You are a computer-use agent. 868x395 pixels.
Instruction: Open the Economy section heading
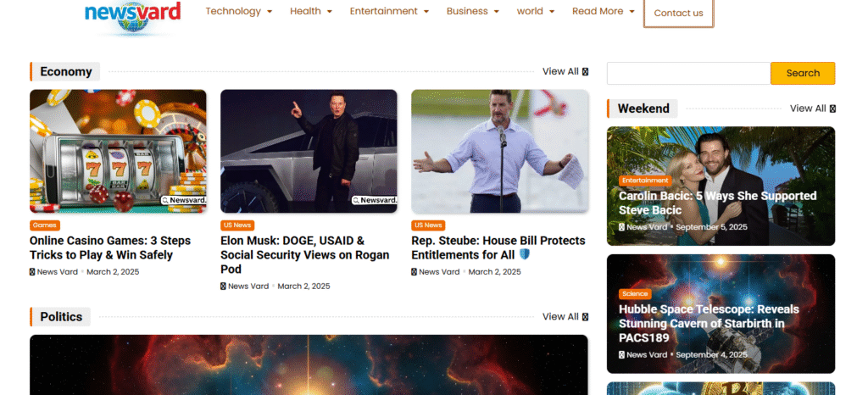(66, 71)
